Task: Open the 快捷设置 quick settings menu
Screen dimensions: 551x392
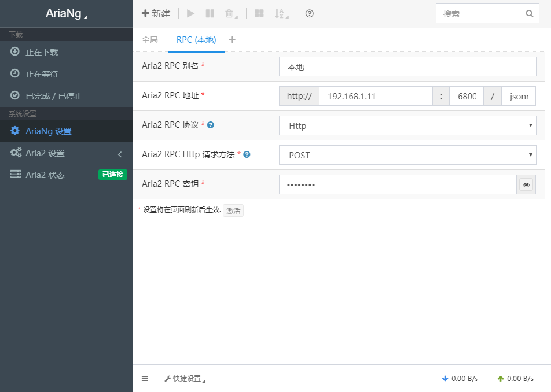Action: [185, 379]
